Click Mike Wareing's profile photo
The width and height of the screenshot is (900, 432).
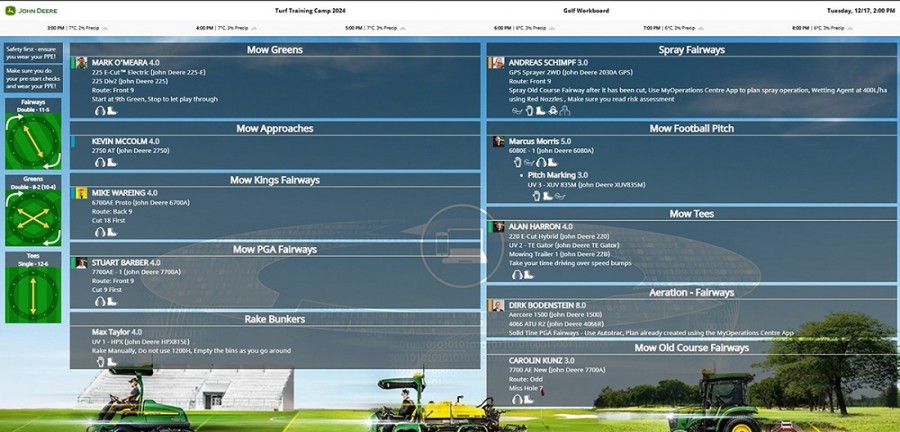coord(81,193)
